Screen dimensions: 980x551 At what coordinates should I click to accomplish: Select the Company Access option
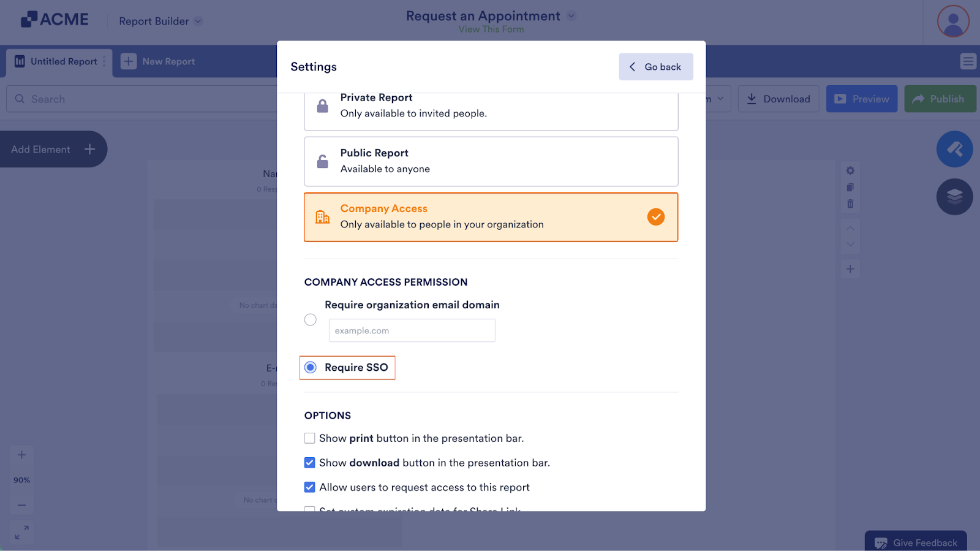pos(491,217)
